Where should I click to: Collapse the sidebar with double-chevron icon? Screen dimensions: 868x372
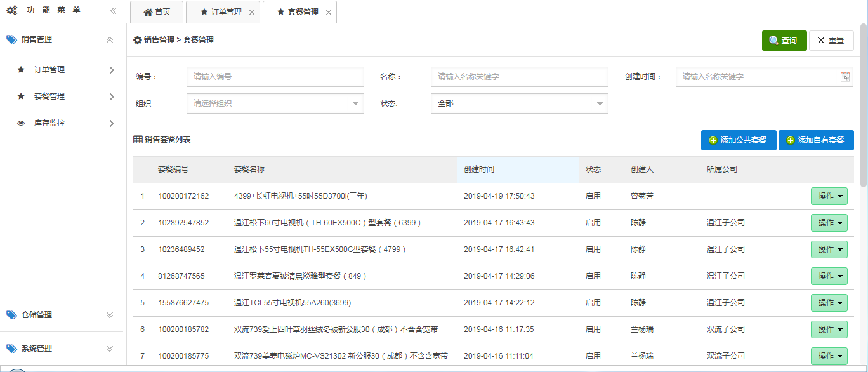[113, 11]
